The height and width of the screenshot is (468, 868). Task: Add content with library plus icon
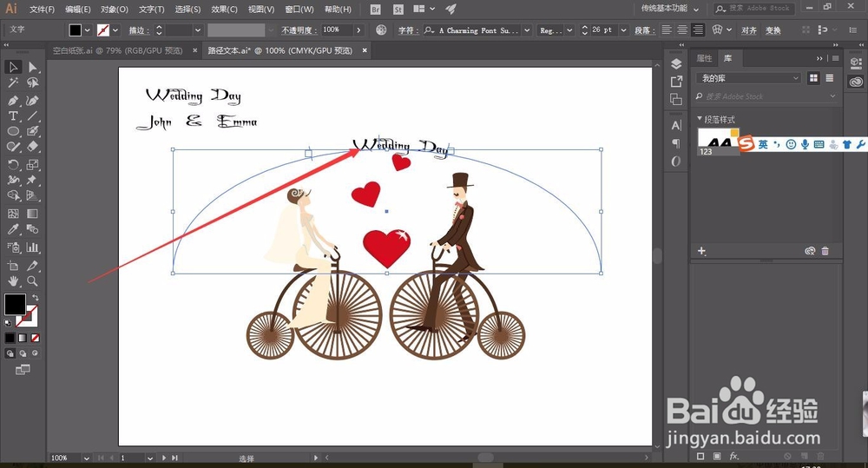[x=701, y=251]
